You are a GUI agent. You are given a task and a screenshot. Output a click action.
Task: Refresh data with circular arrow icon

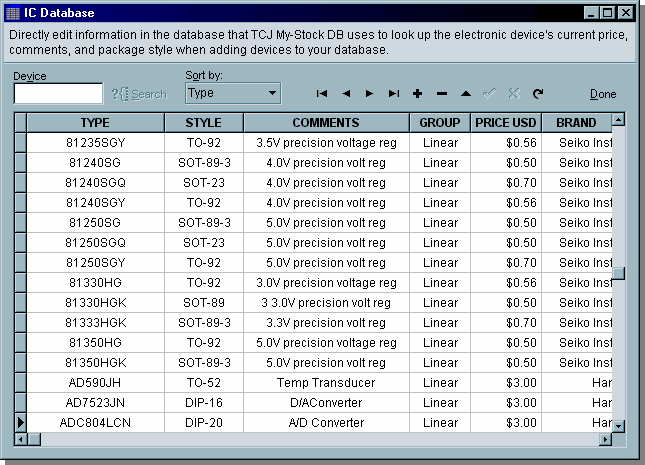(538, 94)
